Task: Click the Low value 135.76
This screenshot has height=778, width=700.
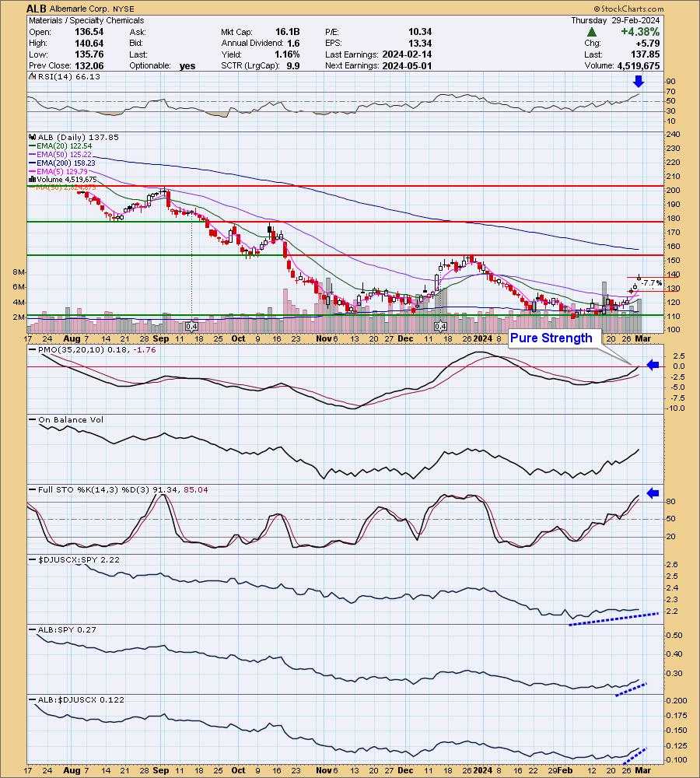Action: [x=89, y=54]
